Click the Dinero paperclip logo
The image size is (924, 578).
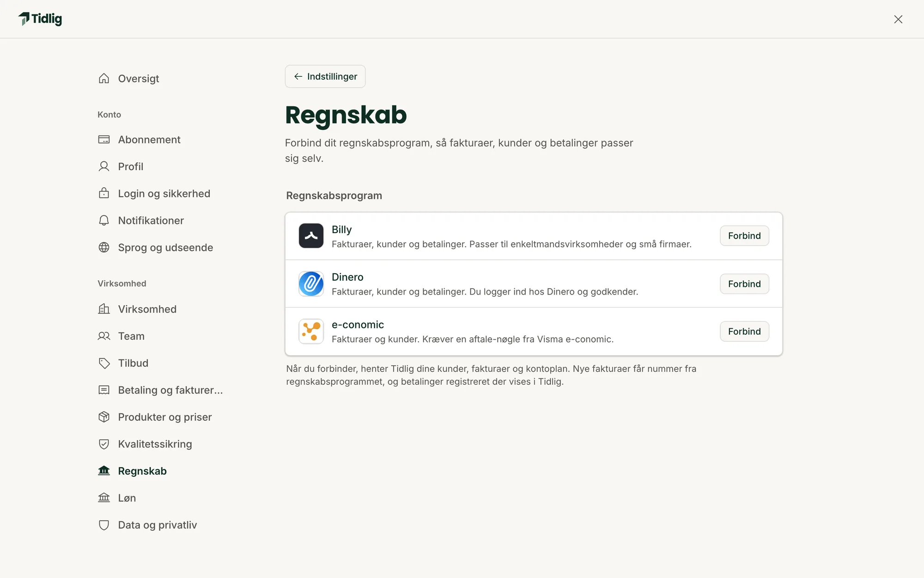(311, 283)
